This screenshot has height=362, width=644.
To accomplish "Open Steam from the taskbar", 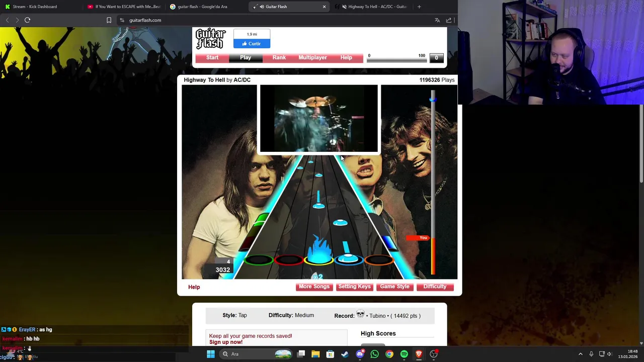I will [x=345, y=354].
